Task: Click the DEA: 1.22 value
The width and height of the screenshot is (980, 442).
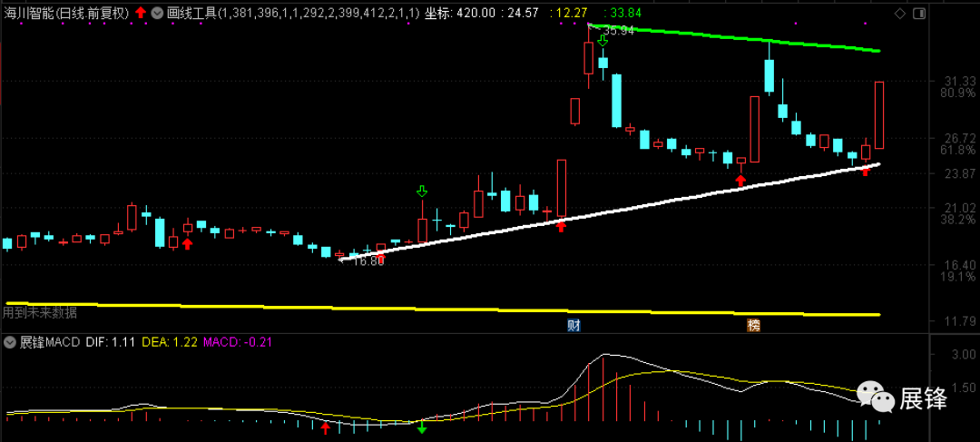Action: 170,342
